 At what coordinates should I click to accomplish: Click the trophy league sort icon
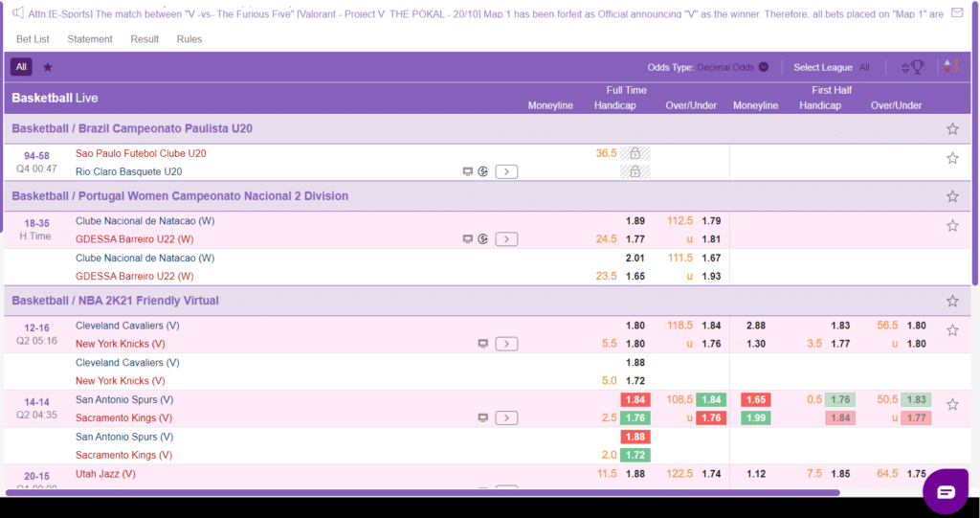point(913,67)
